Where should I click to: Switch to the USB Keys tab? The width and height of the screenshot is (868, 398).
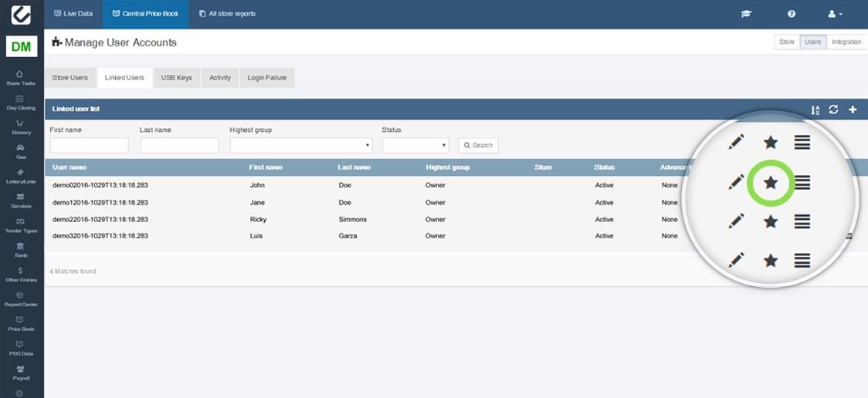point(176,78)
